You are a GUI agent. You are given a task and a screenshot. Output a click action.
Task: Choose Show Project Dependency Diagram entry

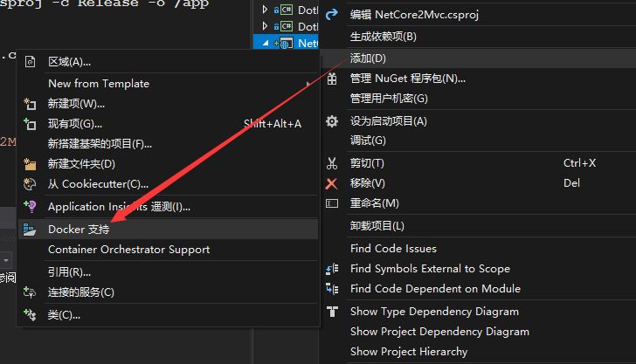pos(479,332)
